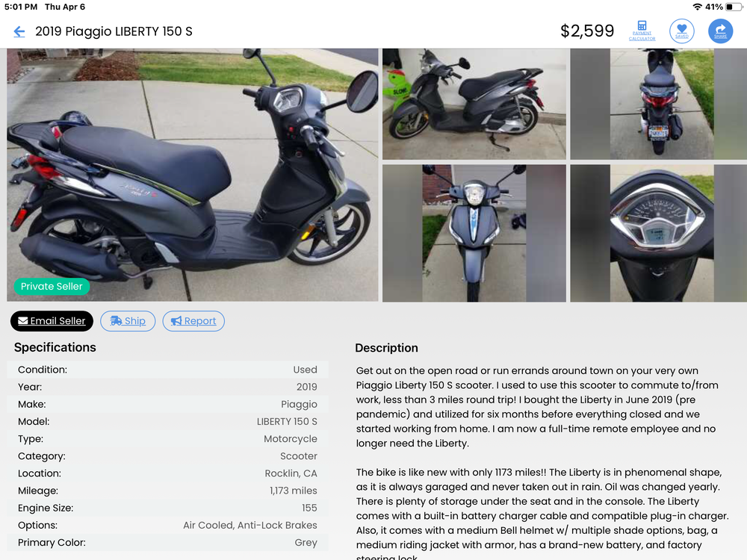Open the Payment Calculator icon
The image size is (747, 560).
642,31
